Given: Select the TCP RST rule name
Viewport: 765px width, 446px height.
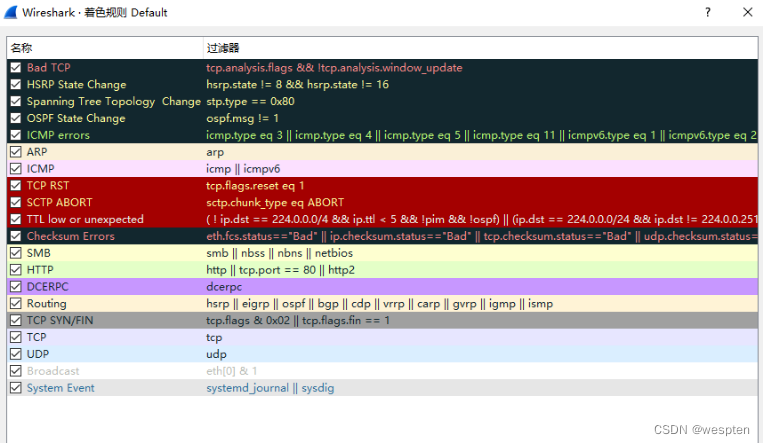Looking at the screenshot, I should tap(48, 185).
